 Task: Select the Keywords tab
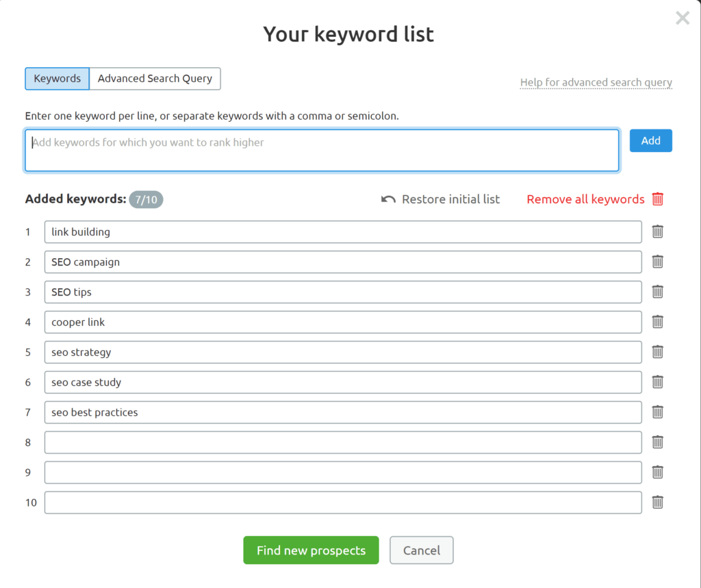[x=58, y=78]
